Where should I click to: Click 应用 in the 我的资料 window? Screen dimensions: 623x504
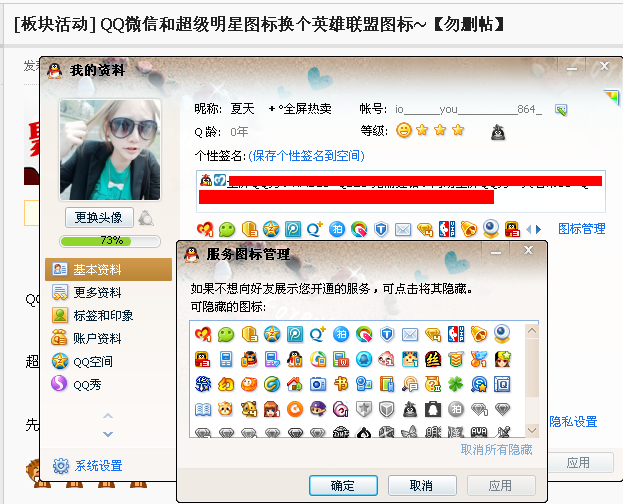click(x=580, y=463)
